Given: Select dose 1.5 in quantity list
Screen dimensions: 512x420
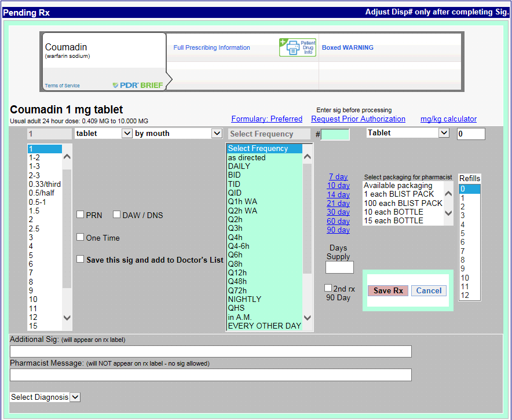Looking at the screenshot, I should click(x=45, y=211).
